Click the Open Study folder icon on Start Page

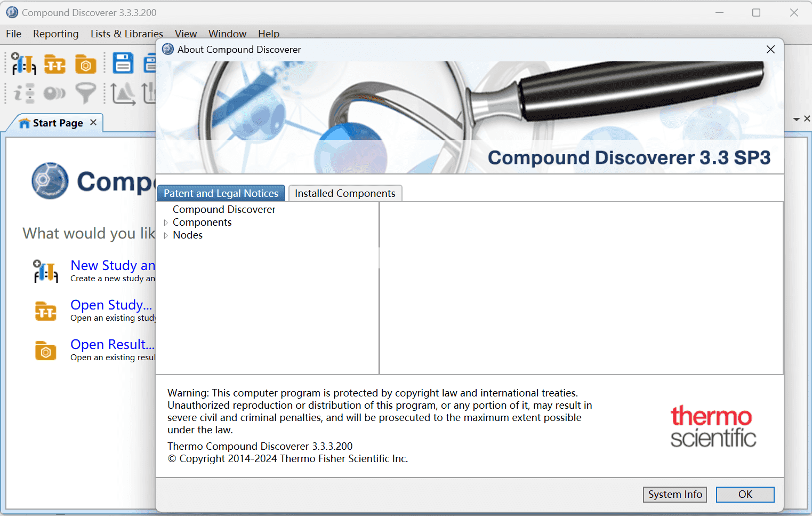46,311
